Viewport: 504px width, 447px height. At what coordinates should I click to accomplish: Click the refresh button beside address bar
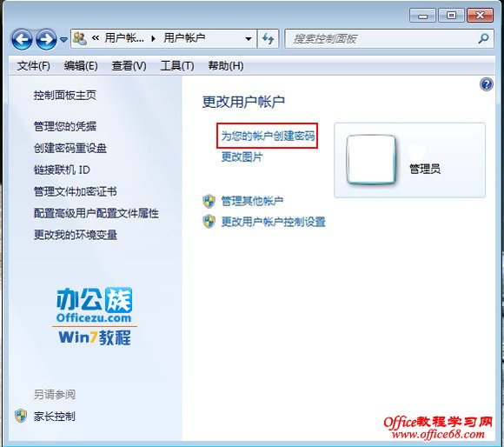tap(268, 39)
